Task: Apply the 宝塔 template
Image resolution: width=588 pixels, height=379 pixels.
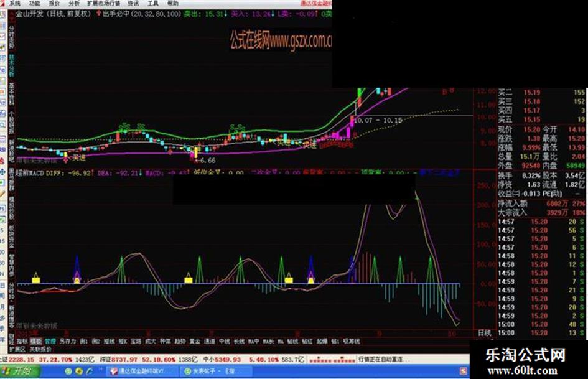Action: click(136, 341)
